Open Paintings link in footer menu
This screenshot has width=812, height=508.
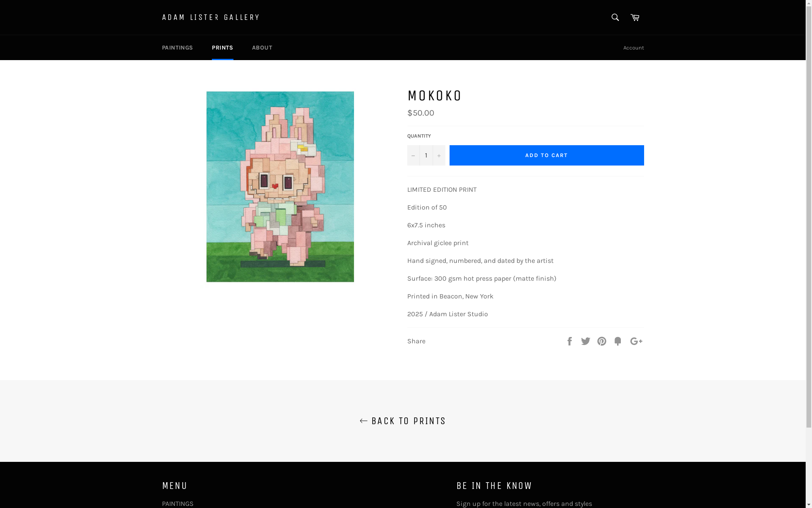(178, 503)
